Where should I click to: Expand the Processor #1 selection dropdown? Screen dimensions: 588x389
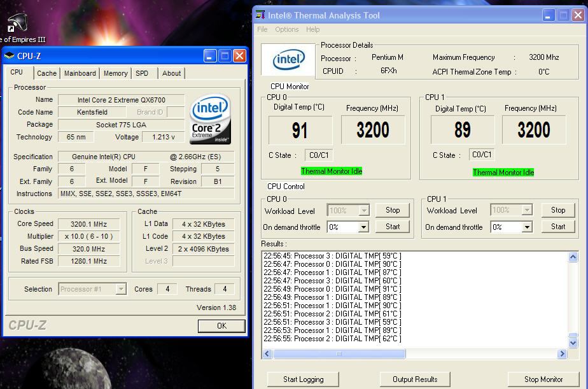[121, 289]
